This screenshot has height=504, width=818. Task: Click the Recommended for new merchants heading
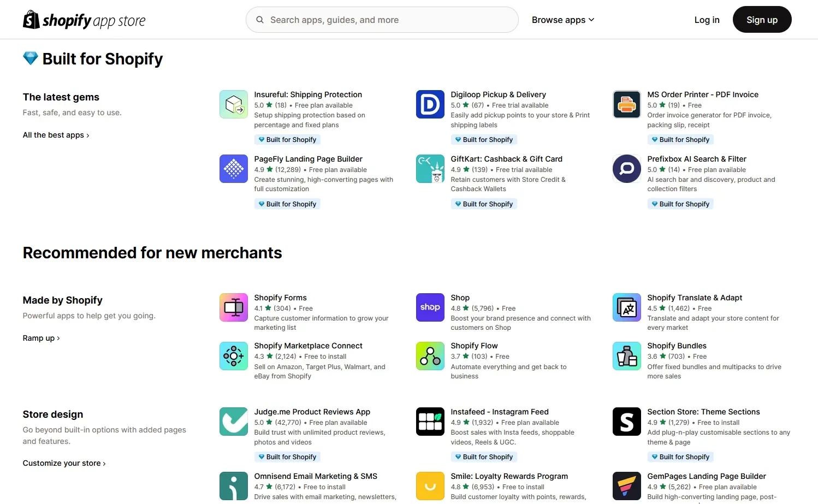152,253
